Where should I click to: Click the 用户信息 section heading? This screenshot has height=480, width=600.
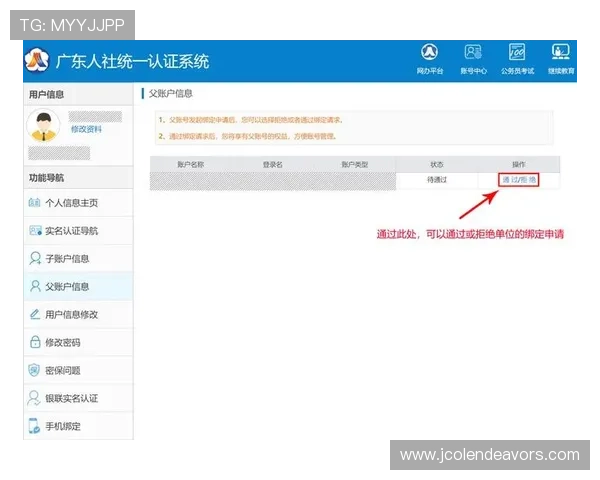[46, 95]
